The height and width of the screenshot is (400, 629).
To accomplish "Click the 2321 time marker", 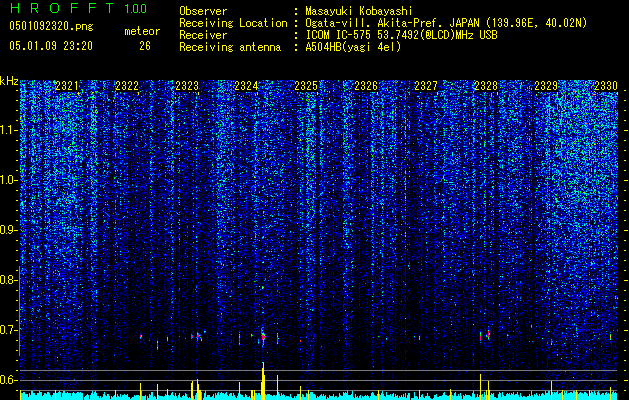I will [67, 86].
